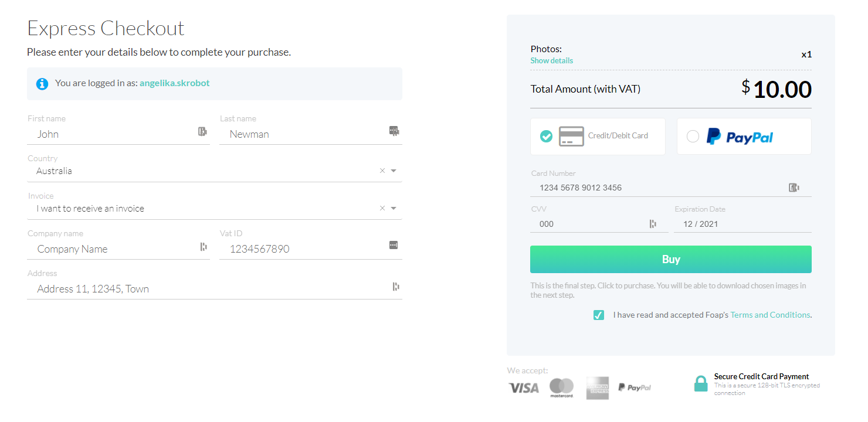Image resolution: width=868 pixels, height=422 pixels.
Task: Expand Show details under Photos
Action: (x=552, y=61)
